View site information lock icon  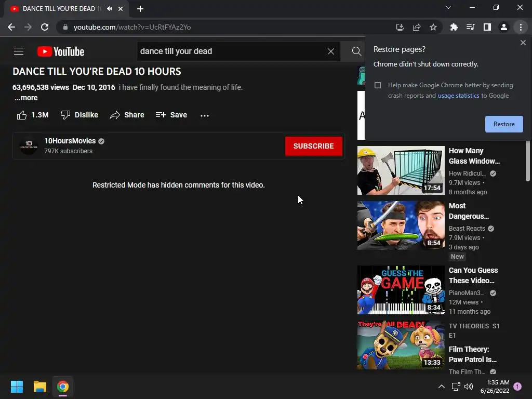click(65, 27)
